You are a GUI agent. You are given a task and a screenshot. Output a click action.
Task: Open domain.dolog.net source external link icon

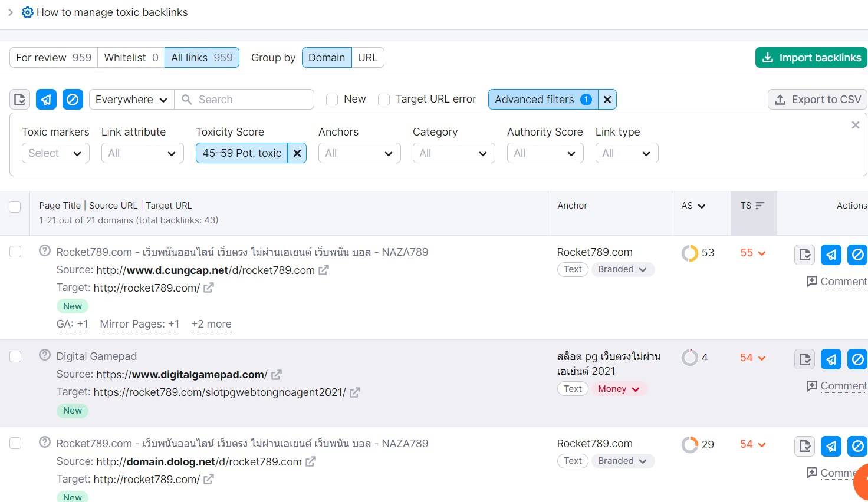click(x=311, y=461)
